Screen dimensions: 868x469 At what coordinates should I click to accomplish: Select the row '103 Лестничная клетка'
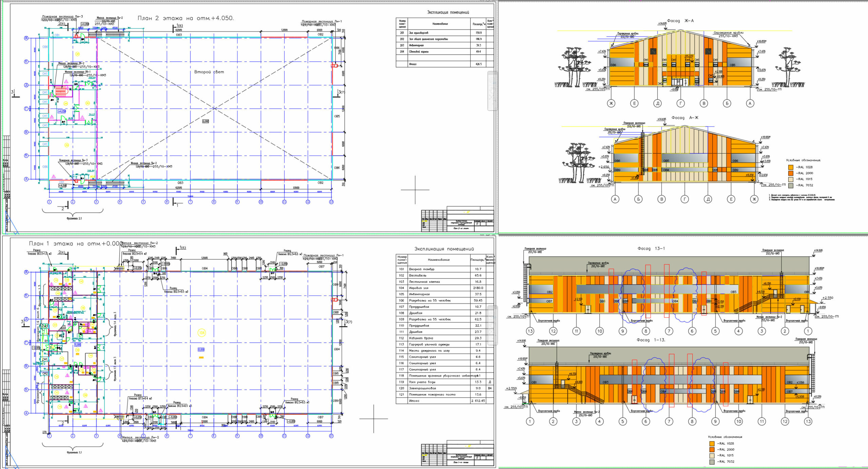445,281
